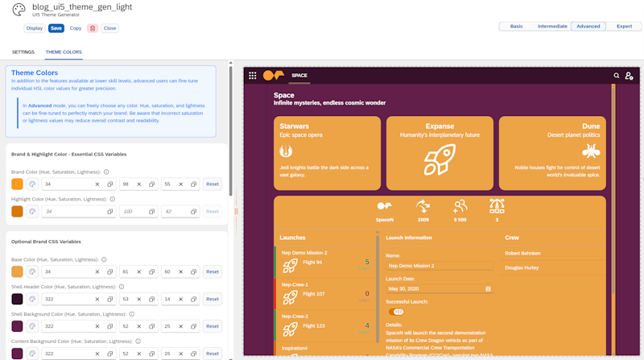Viewport: 644px width, 360px height.
Task: Open Shell Background Color palette picker
Action: [x=32, y=326]
